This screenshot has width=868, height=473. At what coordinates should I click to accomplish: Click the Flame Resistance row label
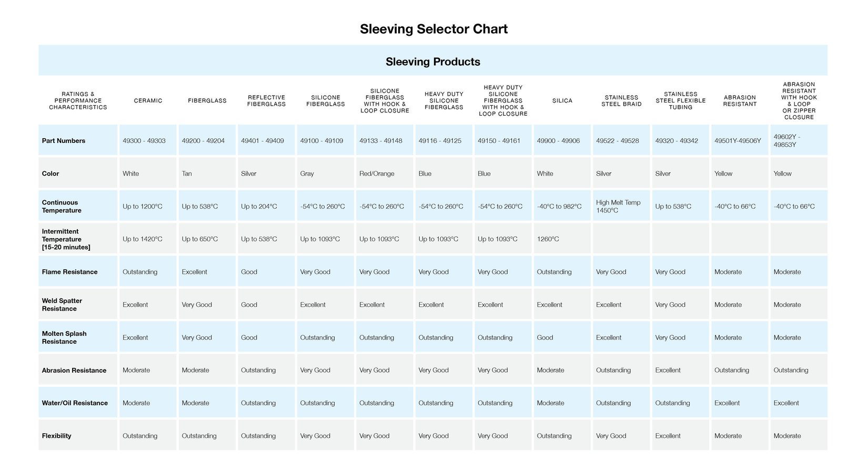coord(69,272)
